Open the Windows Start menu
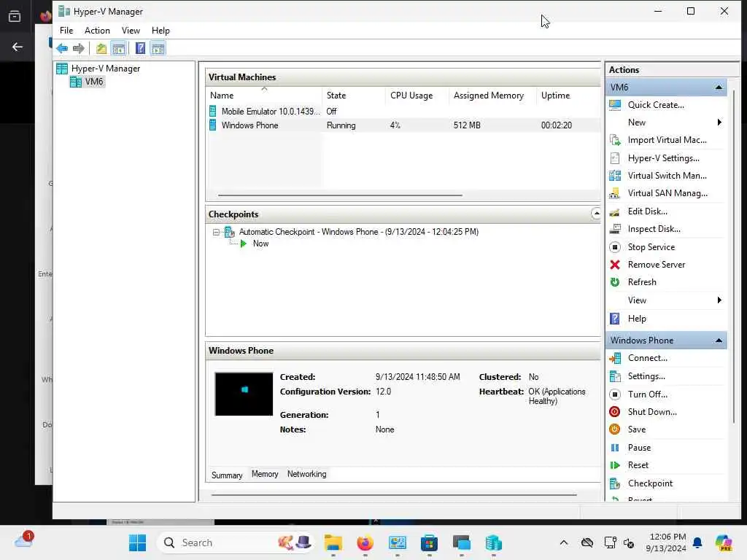 [x=137, y=542]
